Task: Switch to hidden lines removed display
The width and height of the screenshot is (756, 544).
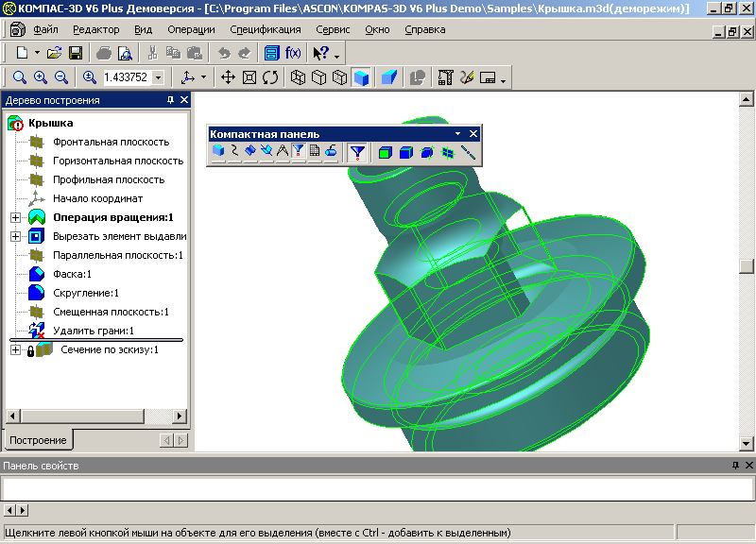Action: tap(318, 77)
